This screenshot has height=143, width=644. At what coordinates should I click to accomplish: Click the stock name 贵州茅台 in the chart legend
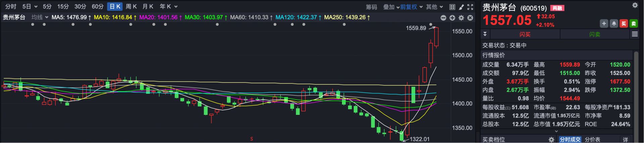coord(14,17)
